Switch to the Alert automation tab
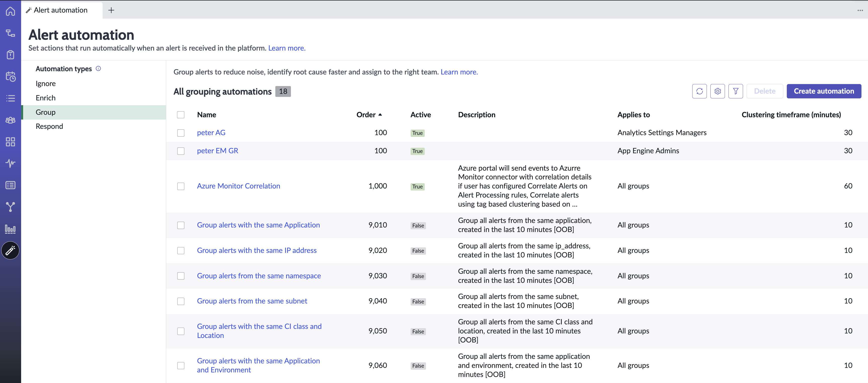 62,11
